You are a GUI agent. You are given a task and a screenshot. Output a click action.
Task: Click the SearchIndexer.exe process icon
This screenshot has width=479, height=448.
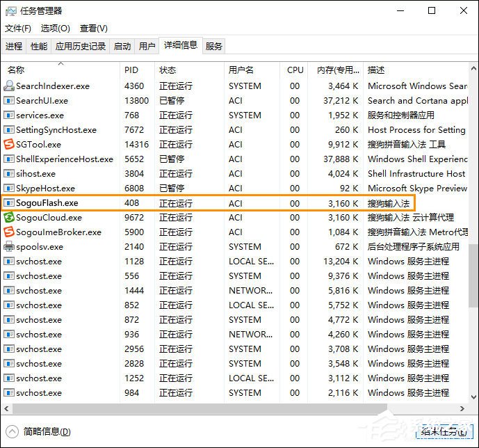coord(9,86)
